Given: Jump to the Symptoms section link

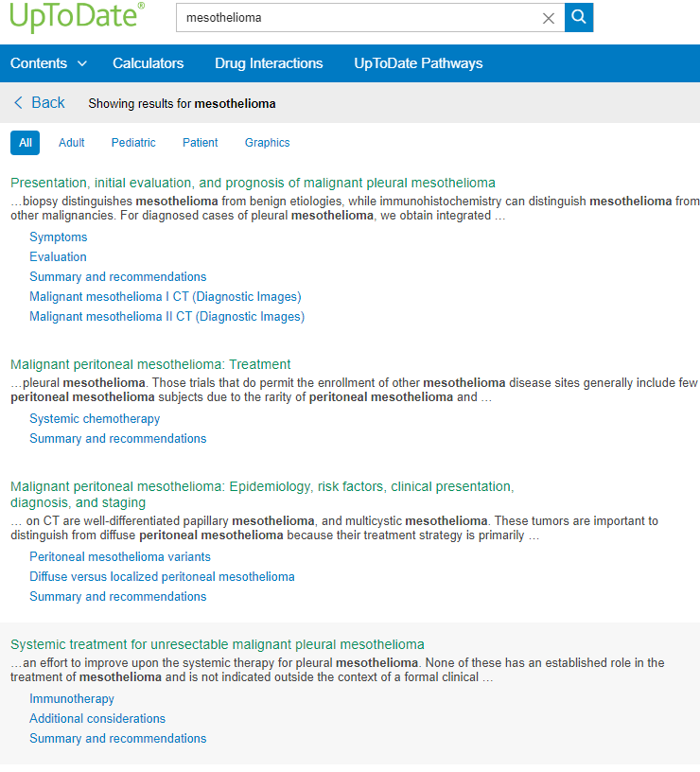Looking at the screenshot, I should 59,237.
